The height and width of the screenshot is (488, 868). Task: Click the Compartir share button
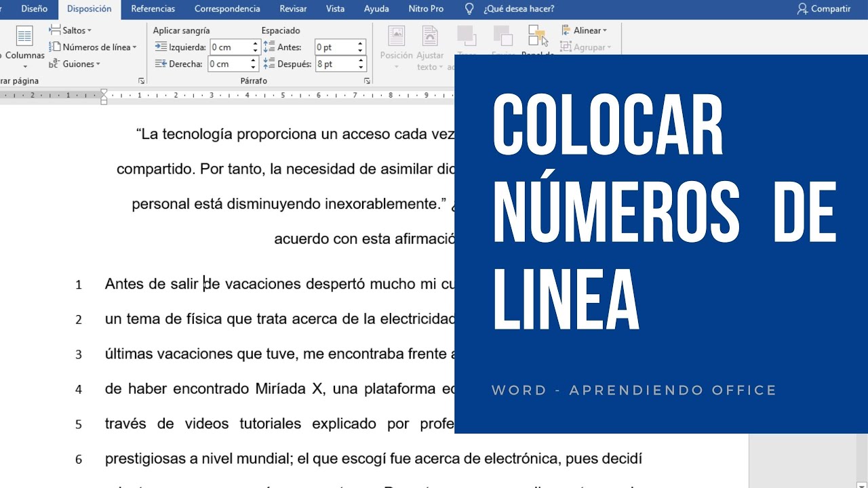coord(824,9)
